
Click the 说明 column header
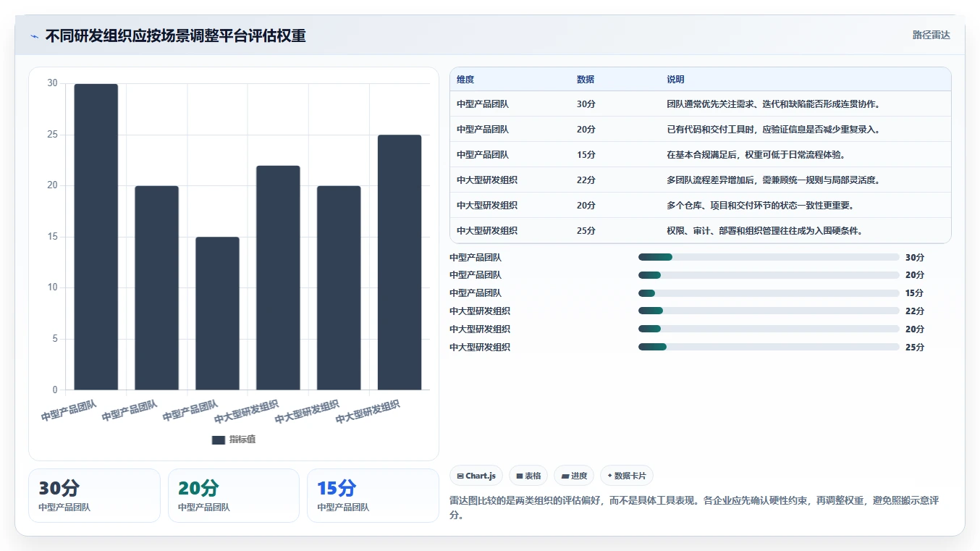[675, 80]
